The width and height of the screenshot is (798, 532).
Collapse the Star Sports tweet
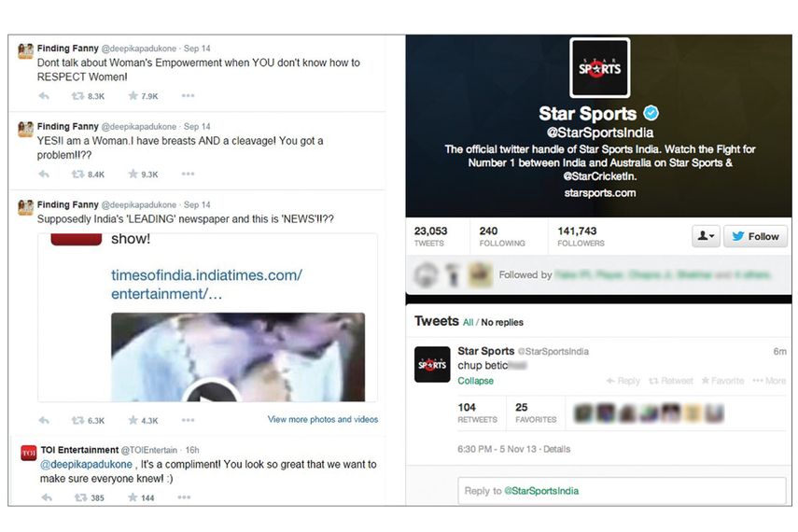tap(475, 381)
